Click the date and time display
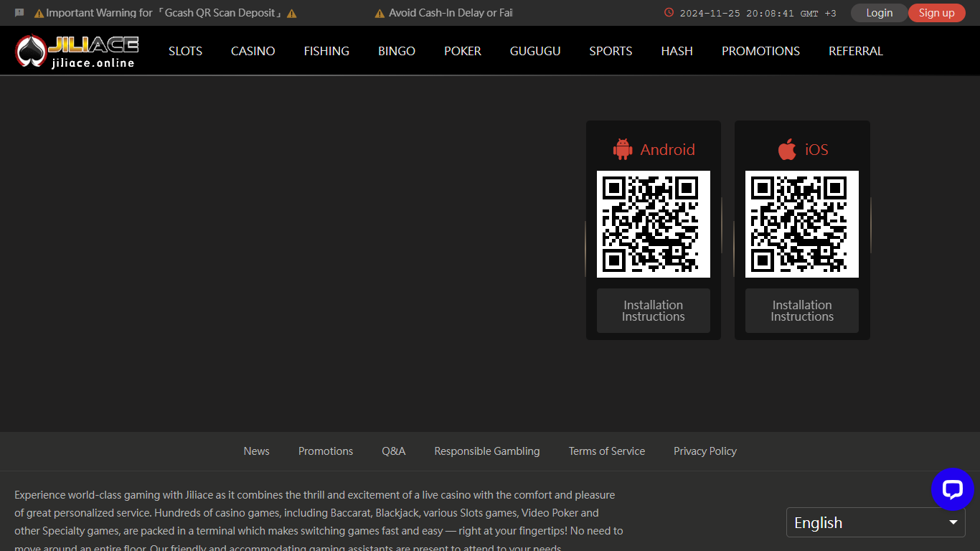980x551 pixels. point(758,13)
